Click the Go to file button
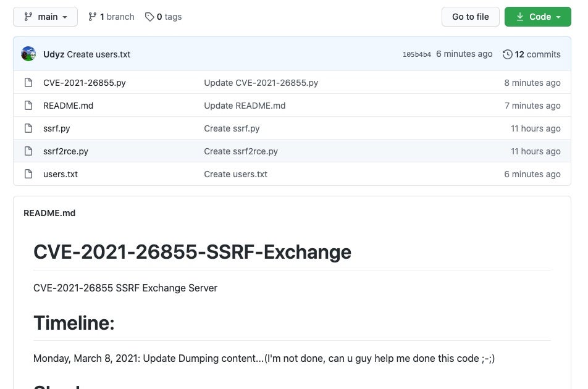The image size is (588, 389). [470, 17]
